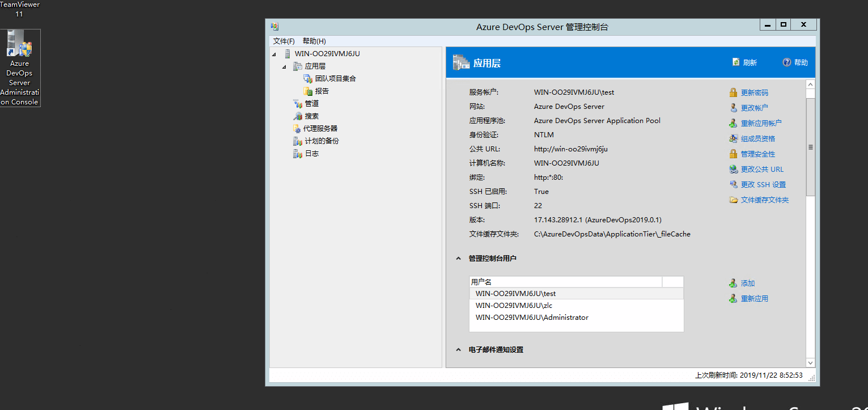Select the WIN-OO29IVMJ6JU\Administrator user row
The image size is (868, 410).
click(532, 318)
